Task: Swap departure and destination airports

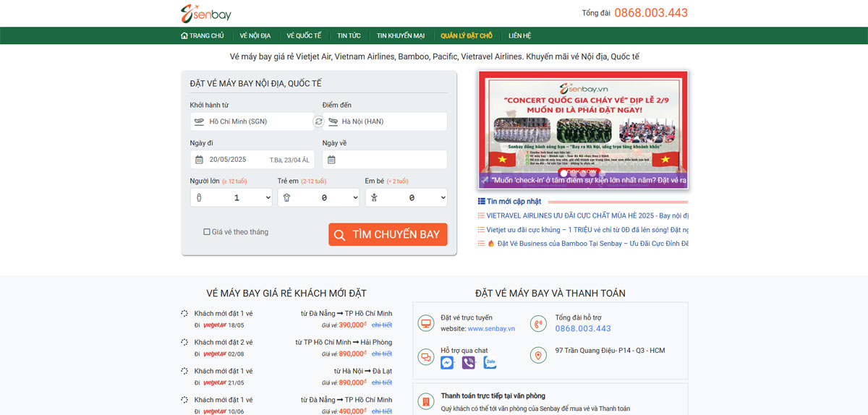Action: point(318,121)
